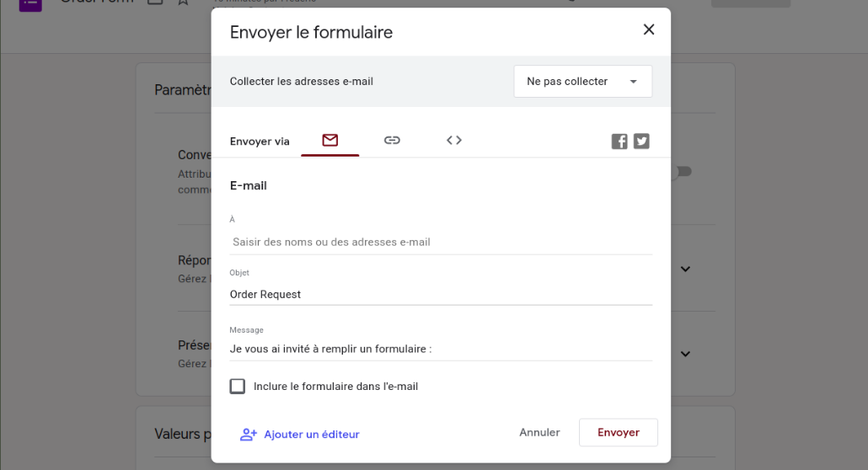Screen dimensions: 868x470
Task: Expand the Réponses settings section chevron
Action: click(685, 270)
